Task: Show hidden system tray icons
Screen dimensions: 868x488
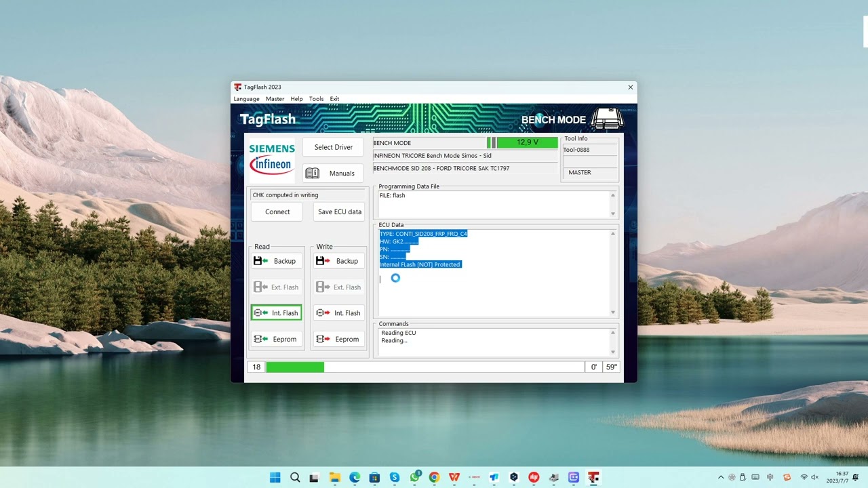Action: point(721,477)
